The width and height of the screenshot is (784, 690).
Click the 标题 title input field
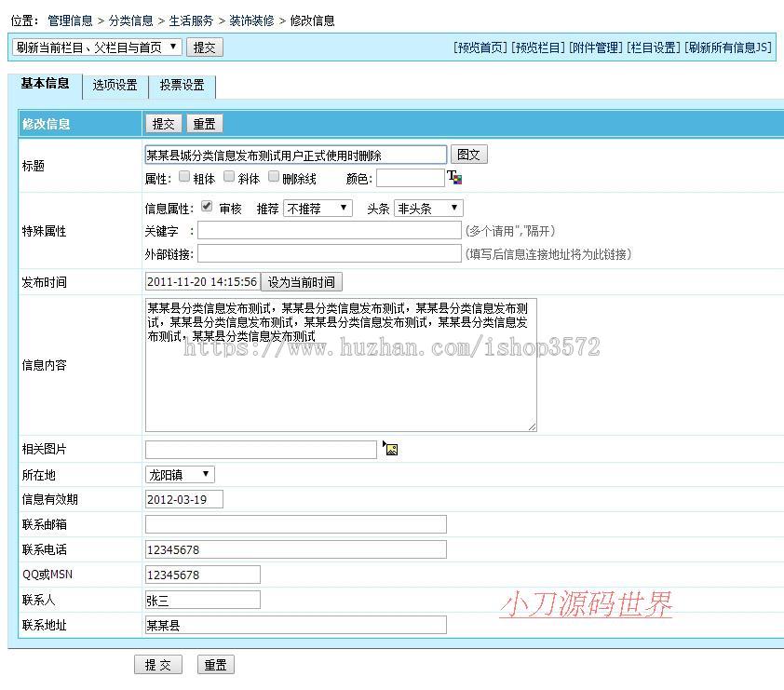296,155
